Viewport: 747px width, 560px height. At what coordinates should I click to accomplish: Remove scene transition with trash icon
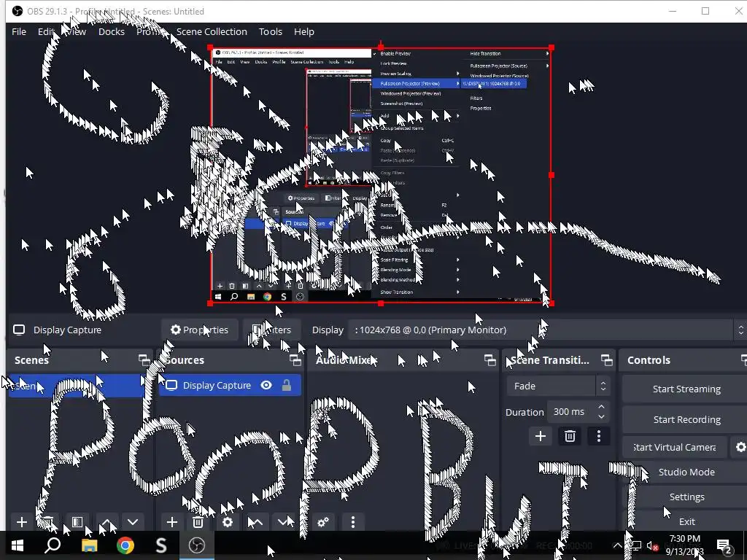tap(570, 436)
